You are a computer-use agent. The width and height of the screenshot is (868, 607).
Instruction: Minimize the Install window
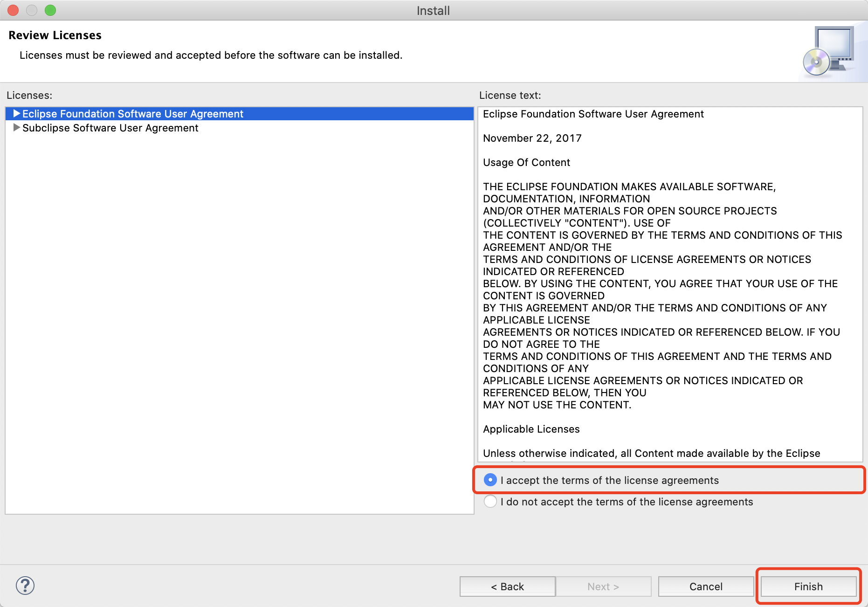[32, 10]
